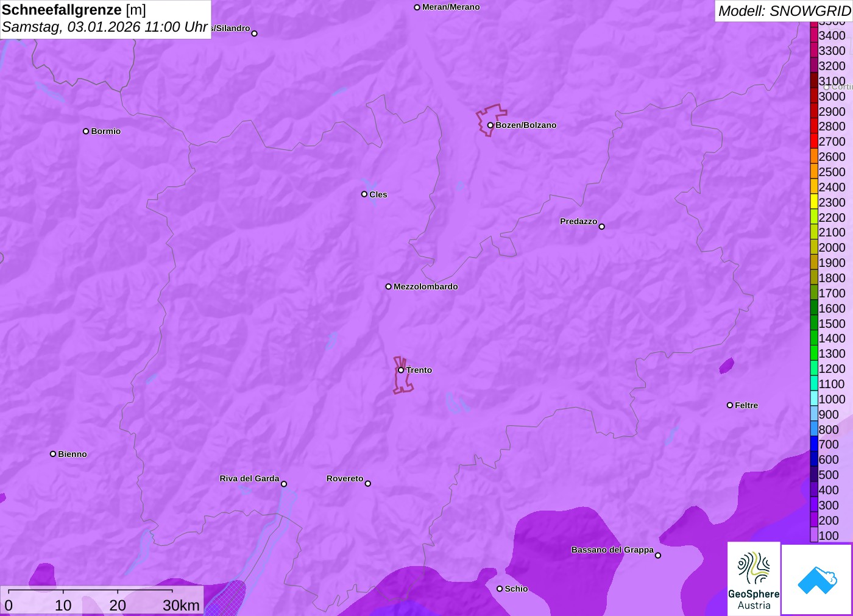This screenshot has height=616, width=853.
Task: Click the "2000" legend value
Action: (x=832, y=247)
